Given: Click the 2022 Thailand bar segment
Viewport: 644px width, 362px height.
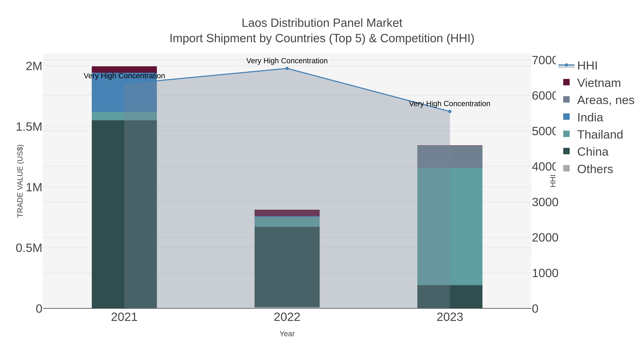Looking at the screenshot, I should pyautogui.click(x=287, y=222).
